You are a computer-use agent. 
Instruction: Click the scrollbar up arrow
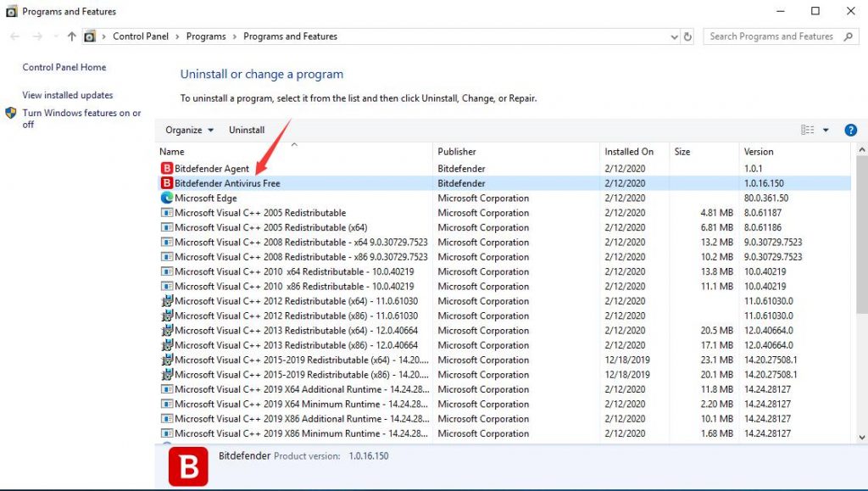click(862, 150)
